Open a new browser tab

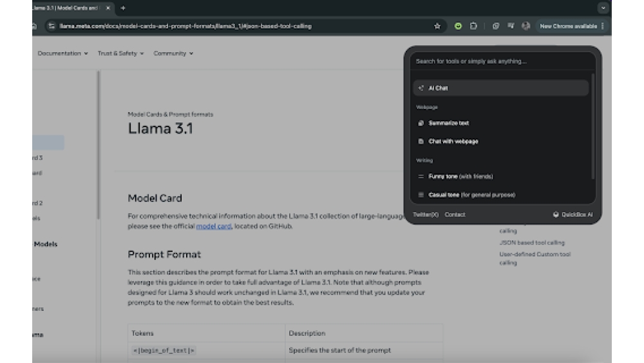pyautogui.click(x=123, y=8)
